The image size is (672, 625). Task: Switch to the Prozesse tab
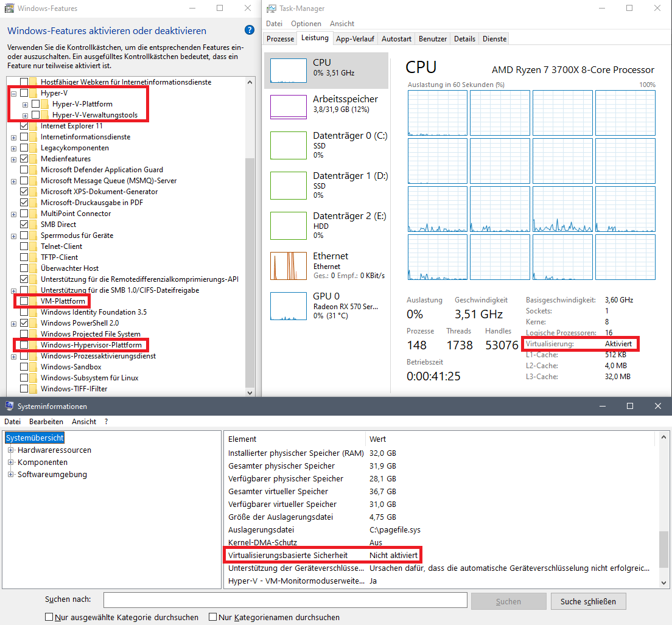pyautogui.click(x=280, y=39)
